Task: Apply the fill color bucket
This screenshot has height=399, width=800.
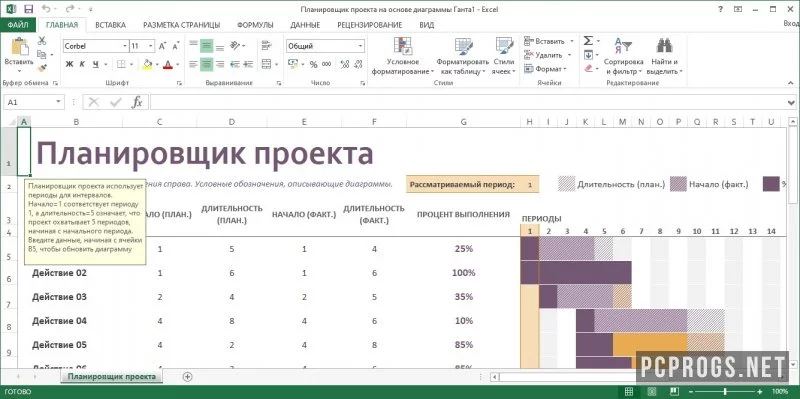Action: (147, 64)
